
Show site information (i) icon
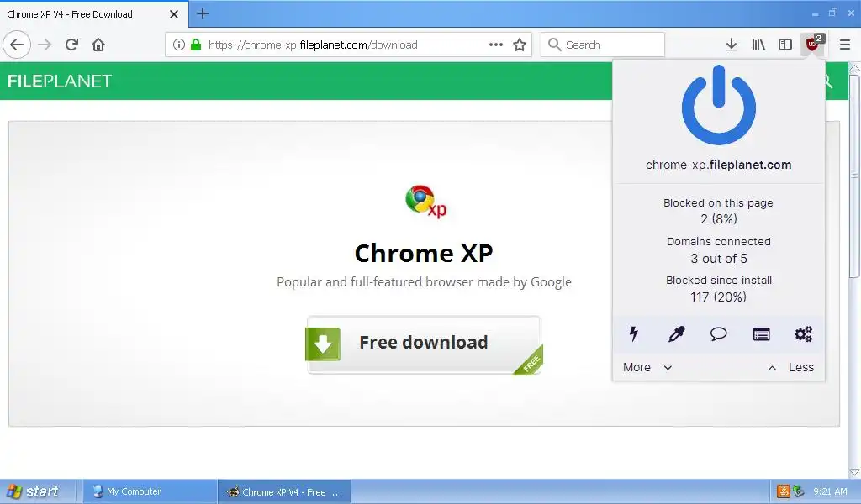178,45
